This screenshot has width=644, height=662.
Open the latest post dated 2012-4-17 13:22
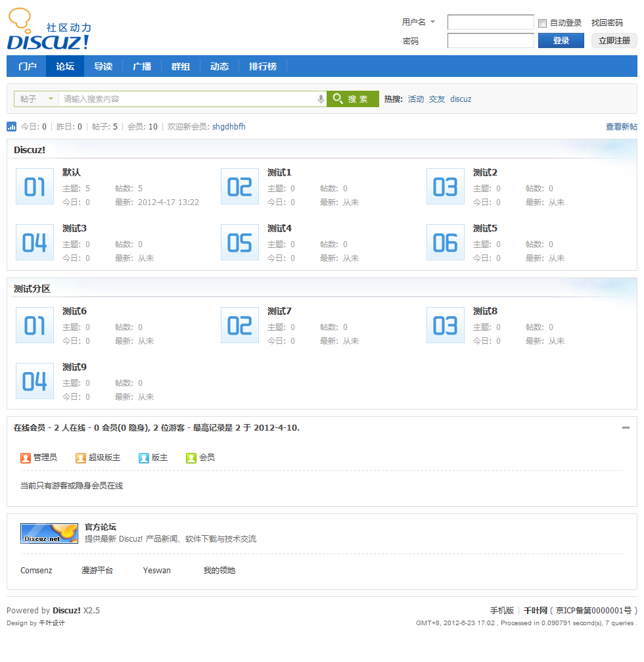point(168,202)
